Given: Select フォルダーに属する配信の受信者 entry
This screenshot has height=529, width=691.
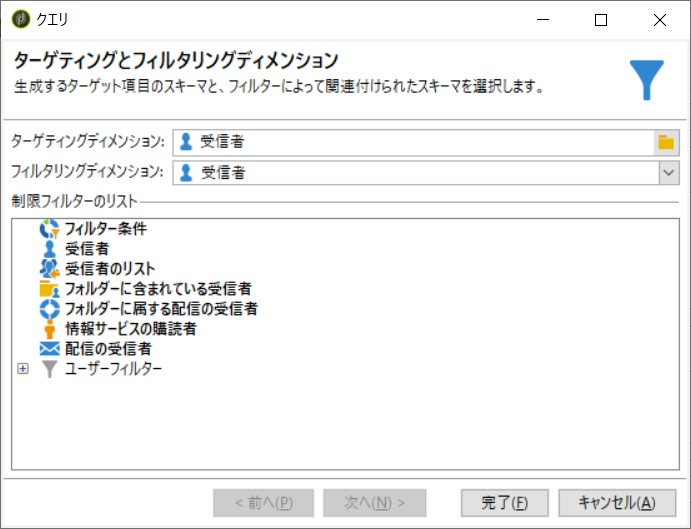Looking at the screenshot, I should click(161, 309).
